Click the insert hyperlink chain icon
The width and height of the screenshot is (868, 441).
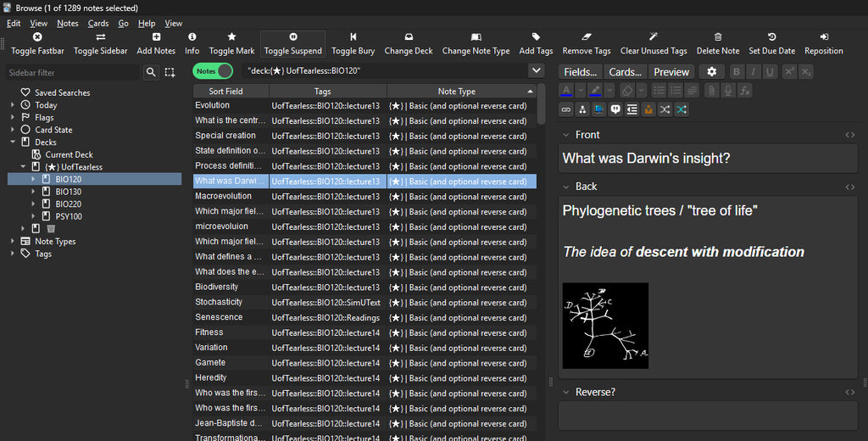565,109
